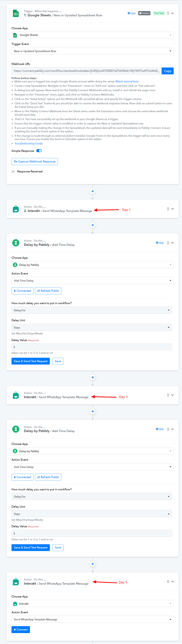Open Choose App dropdown in second Delay step
The width and height of the screenshot is (182, 644).
click(x=92, y=451)
